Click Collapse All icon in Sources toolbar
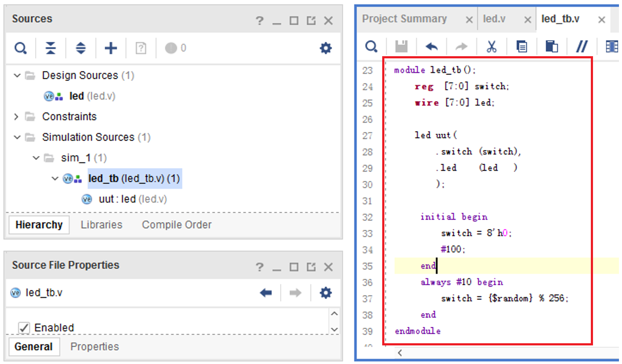Image resolution: width=622 pixels, height=364 pixels. [51, 48]
